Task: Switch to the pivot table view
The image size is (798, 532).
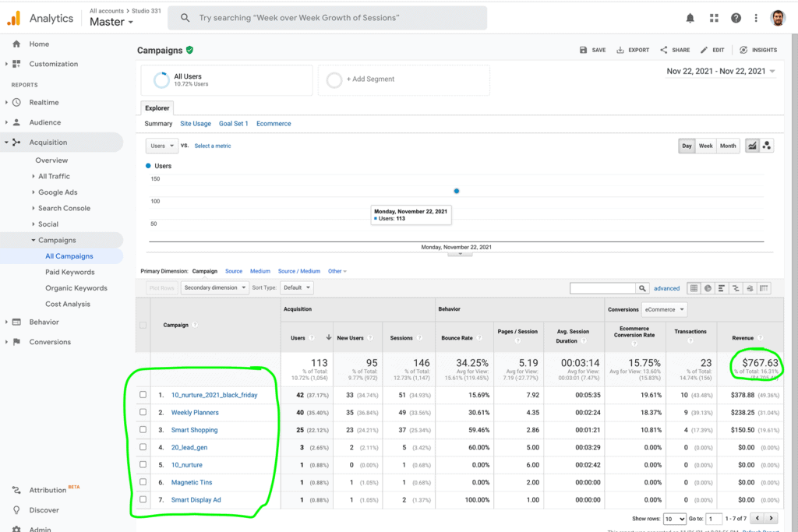Action: point(764,288)
